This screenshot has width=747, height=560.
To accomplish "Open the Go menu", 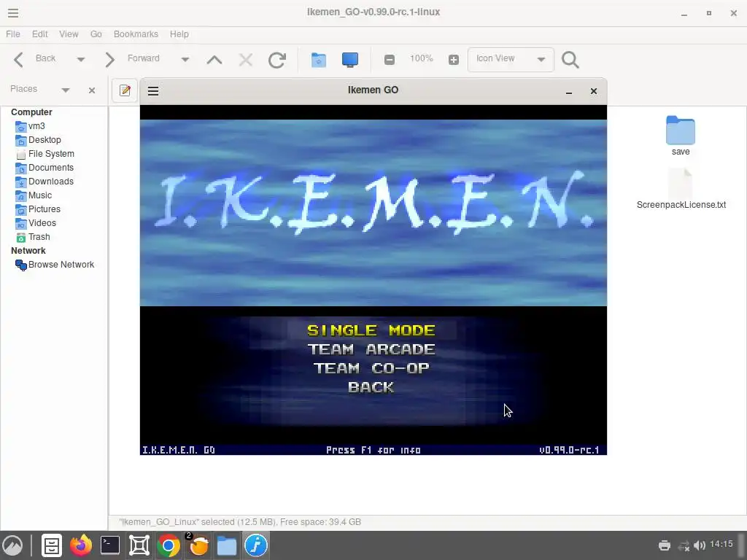I will 96,34.
